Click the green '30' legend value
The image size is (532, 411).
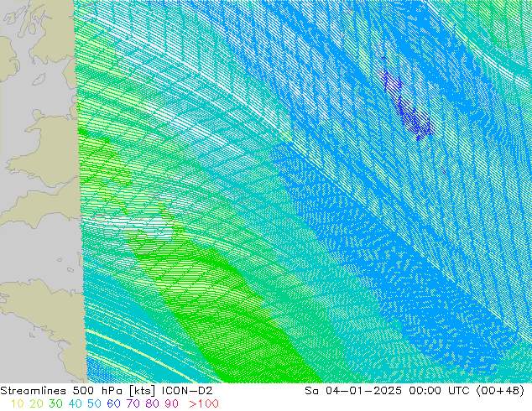click(x=55, y=403)
